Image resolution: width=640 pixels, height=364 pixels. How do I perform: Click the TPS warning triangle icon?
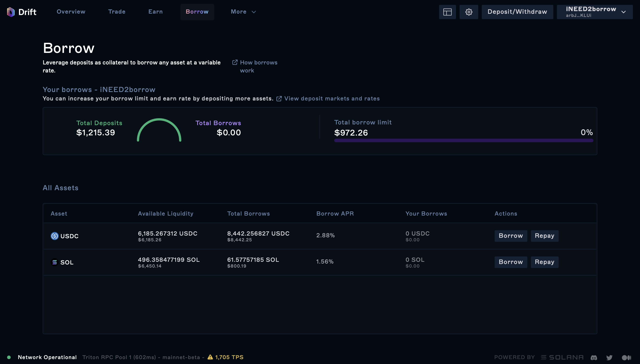tap(210, 357)
